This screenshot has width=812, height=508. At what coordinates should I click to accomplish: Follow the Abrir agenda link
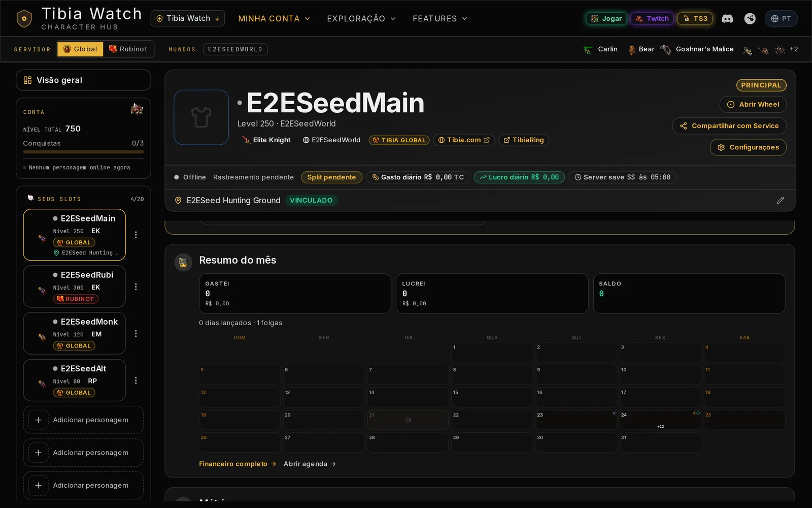(310, 464)
